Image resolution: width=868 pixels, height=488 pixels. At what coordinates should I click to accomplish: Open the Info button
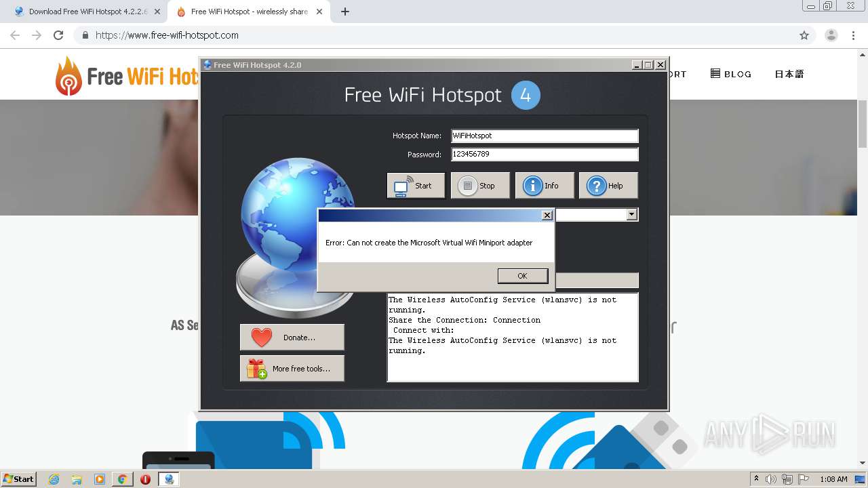coord(545,186)
